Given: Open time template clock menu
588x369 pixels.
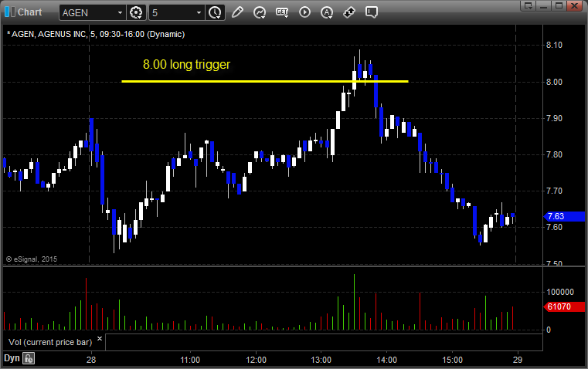Looking at the screenshot, I should coord(216,12).
